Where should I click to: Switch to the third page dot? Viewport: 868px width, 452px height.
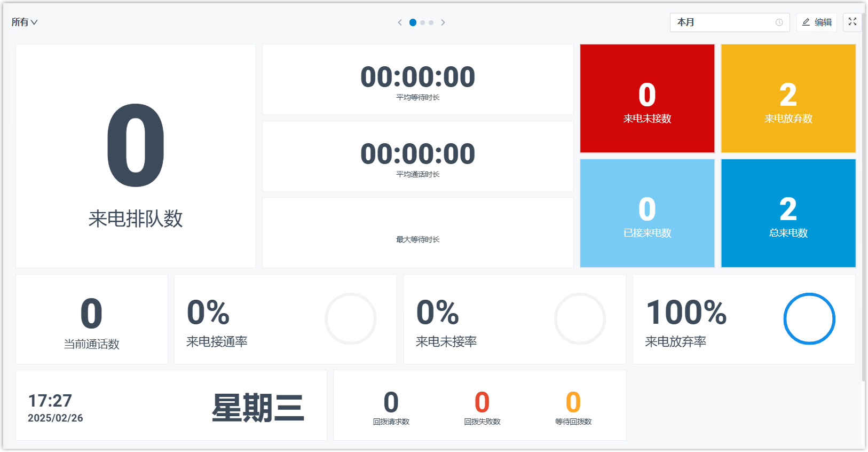coord(431,22)
